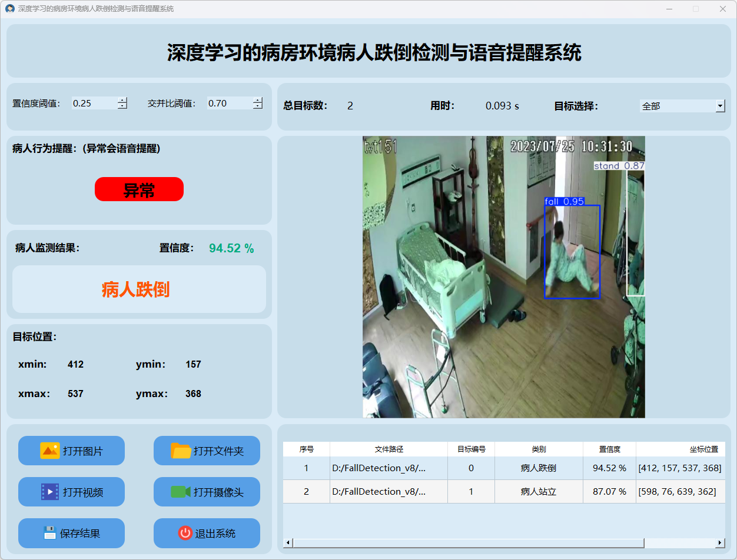Select row 2 index cell

[306, 491]
